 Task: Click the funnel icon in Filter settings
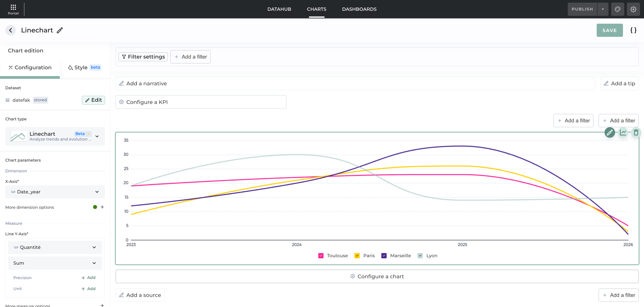tap(124, 57)
